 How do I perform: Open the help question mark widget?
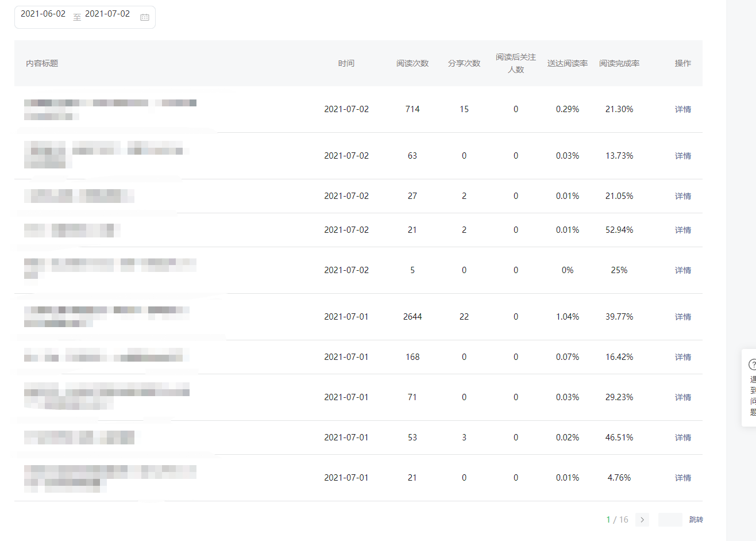click(751, 364)
